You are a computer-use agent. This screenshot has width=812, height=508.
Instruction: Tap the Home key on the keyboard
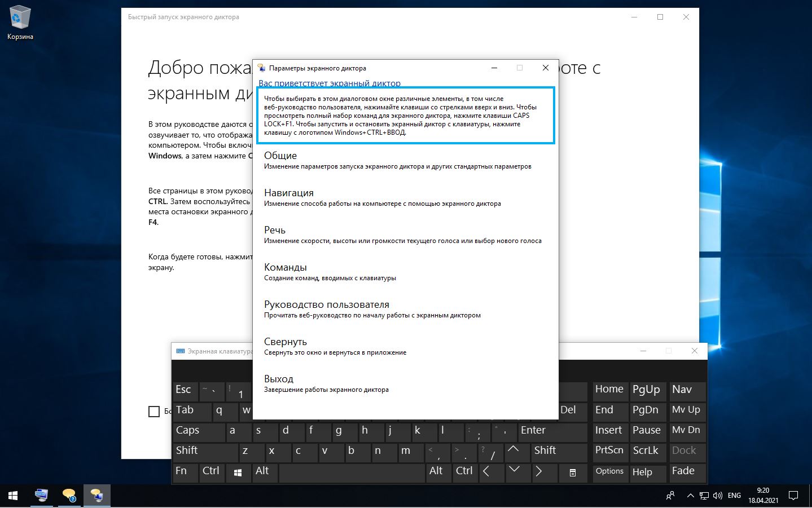[611, 391]
